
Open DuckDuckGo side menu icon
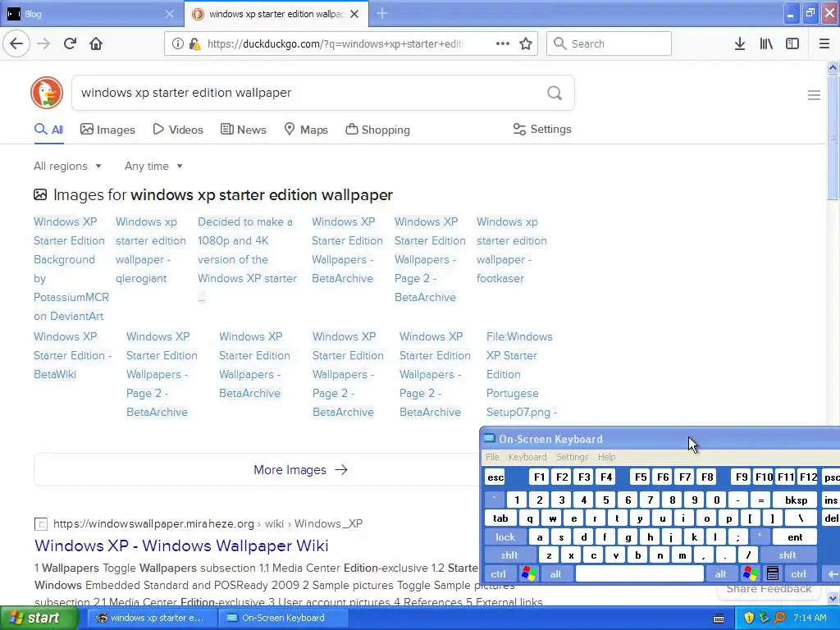tap(814, 95)
